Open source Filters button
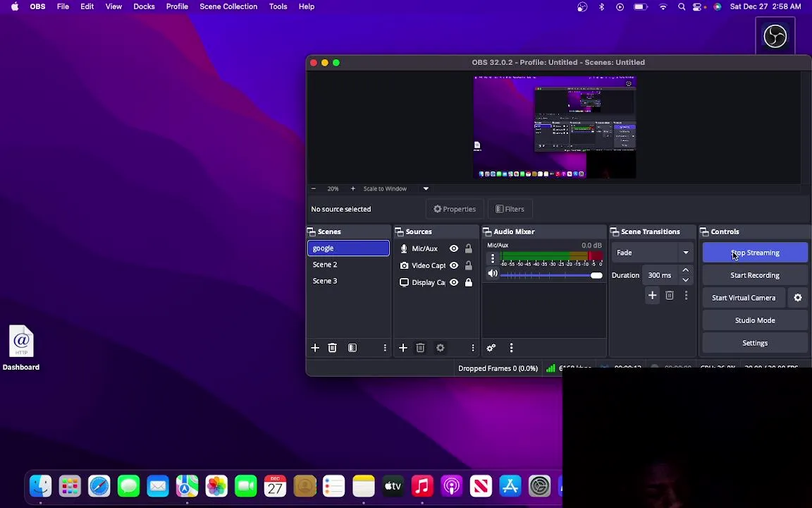Image resolution: width=812 pixels, height=508 pixels. click(510, 209)
